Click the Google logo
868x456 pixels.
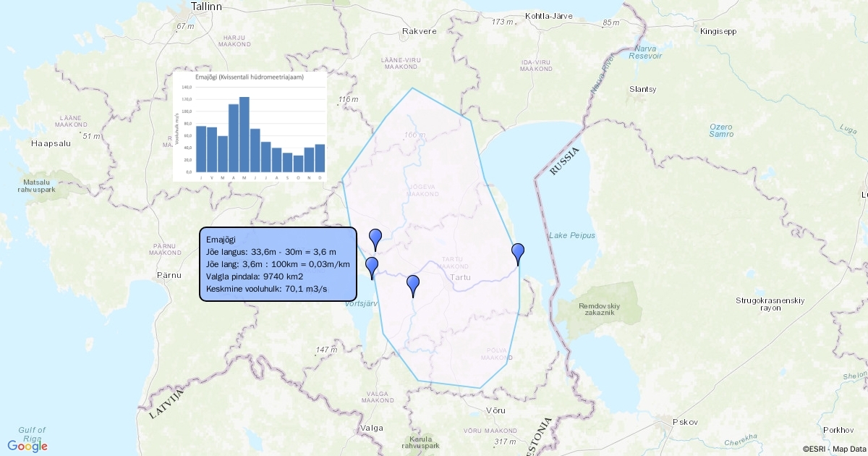coord(28,446)
